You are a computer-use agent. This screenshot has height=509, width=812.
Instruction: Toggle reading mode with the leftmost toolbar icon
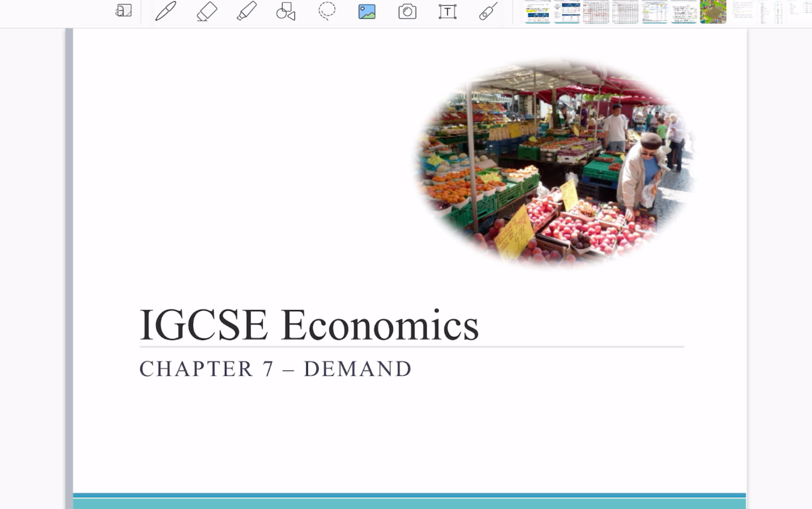click(x=123, y=11)
